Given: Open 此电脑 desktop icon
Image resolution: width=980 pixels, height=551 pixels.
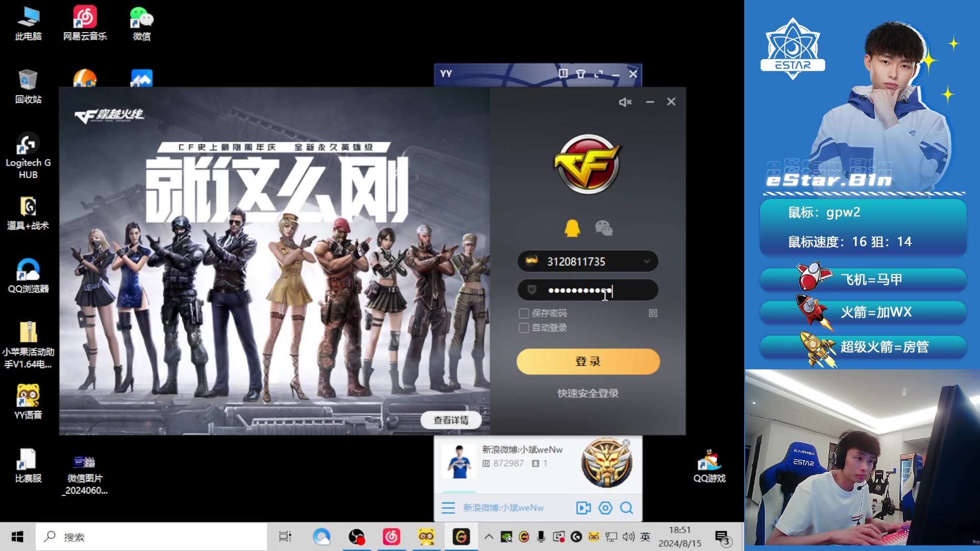Looking at the screenshot, I should point(28,23).
